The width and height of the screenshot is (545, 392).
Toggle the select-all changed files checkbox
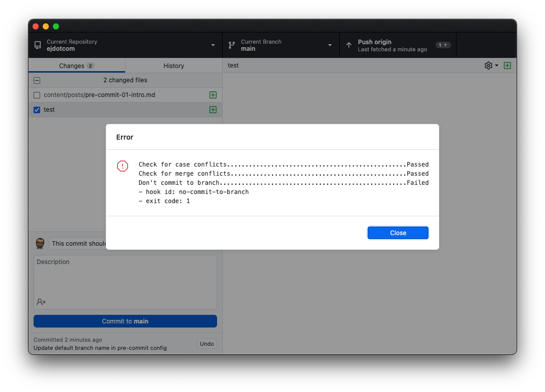[x=37, y=80]
